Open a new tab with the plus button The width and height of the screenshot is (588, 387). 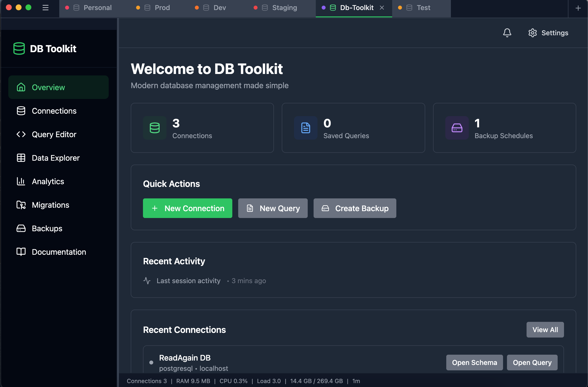(578, 8)
